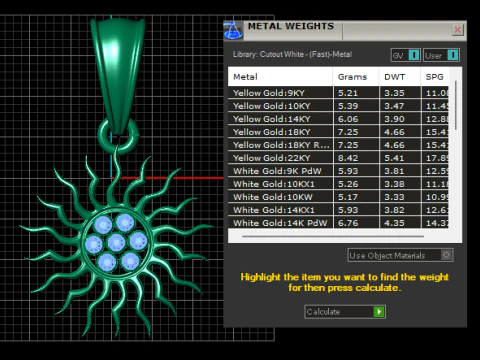
Task: Toggle the User library switch
Action: (x=441, y=55)
